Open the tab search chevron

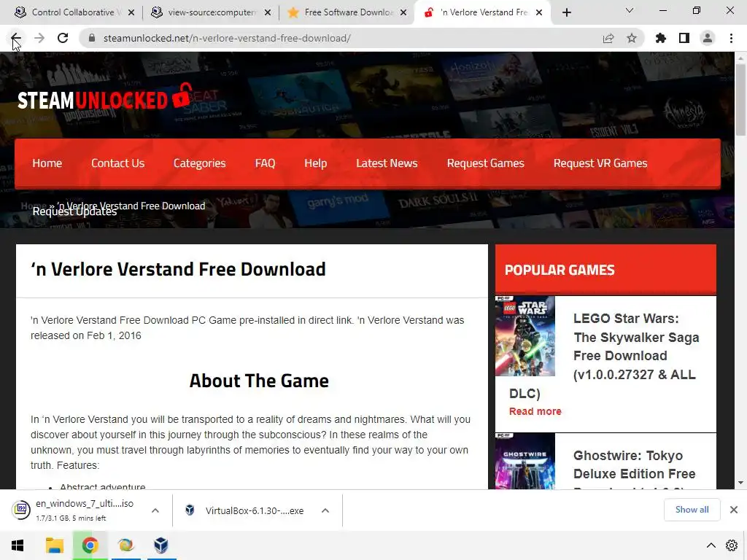coord(630,10)
